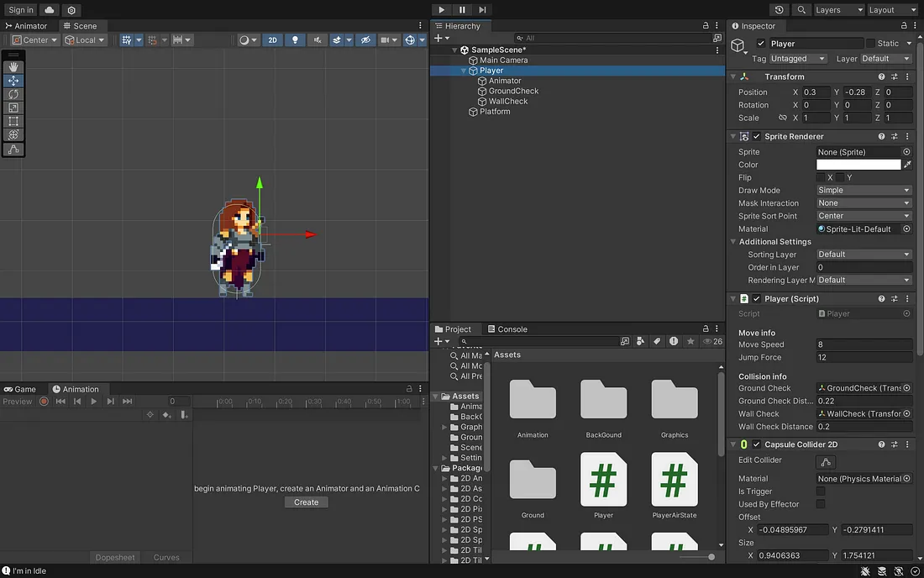Enable the Is Trigger checkbox

tap(821, 491)
